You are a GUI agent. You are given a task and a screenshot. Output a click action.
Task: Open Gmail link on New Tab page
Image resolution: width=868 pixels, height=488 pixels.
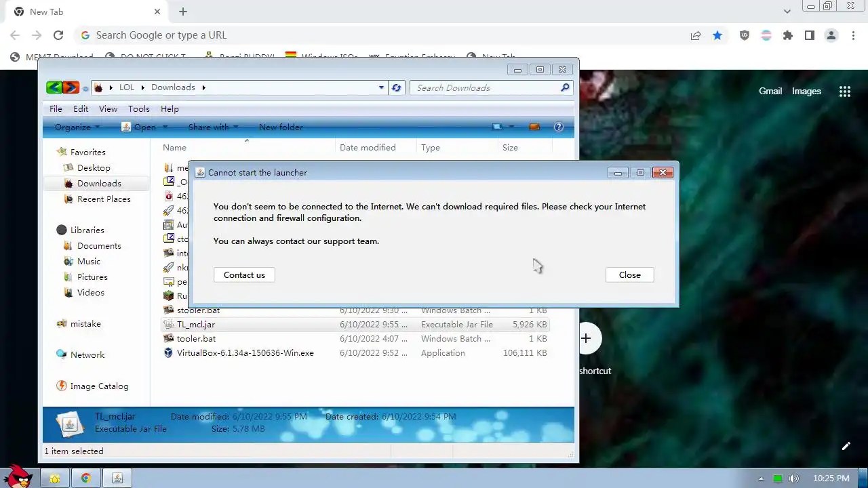pos(770,91)
